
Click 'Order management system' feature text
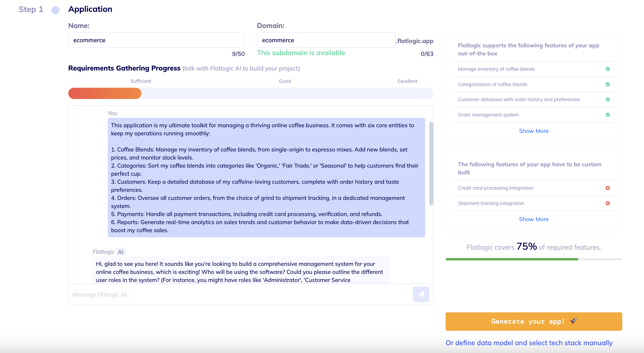tap(488, 115)
